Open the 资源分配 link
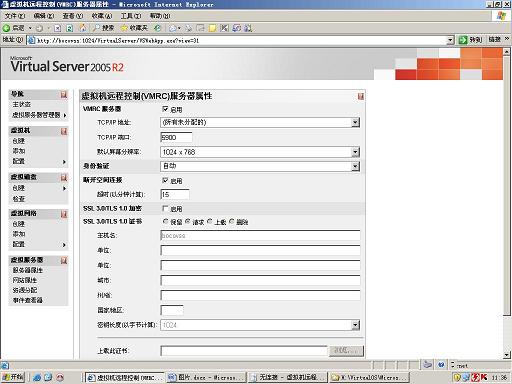The height and width of the screenshot is (384, 512). click(25, 290)
